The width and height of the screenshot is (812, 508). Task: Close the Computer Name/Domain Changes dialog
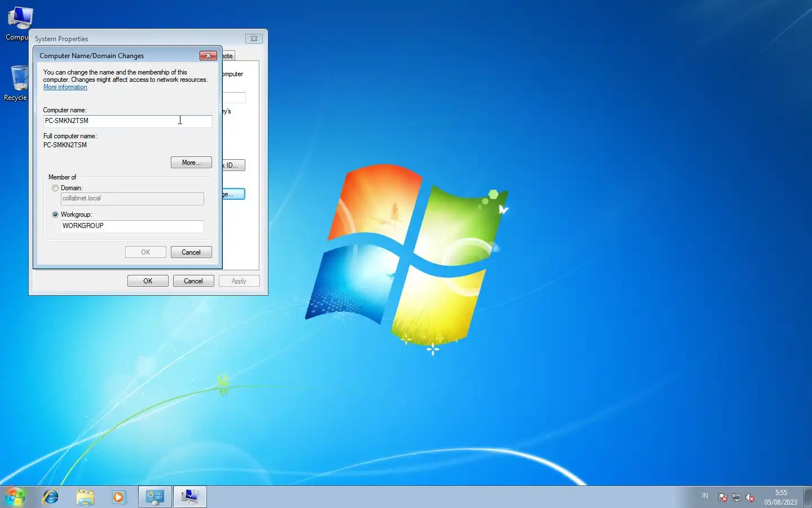(208, 55)
